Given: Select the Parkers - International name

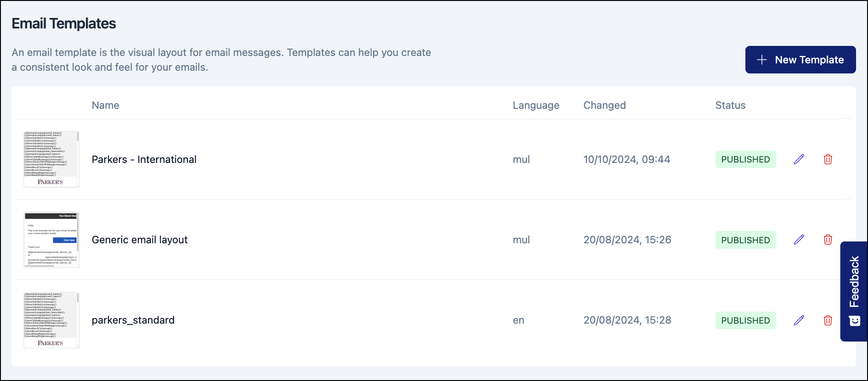Looking at the screenshot, I should pos(144,159).
